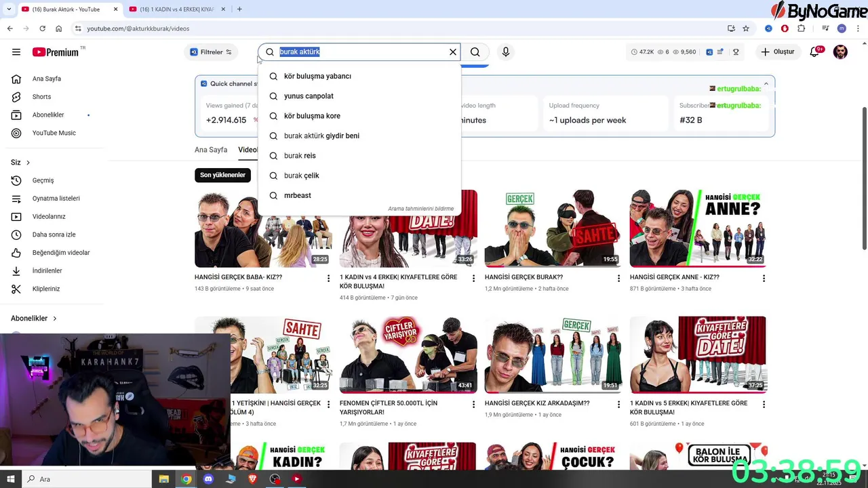The width and height of the screenshot is (868, 488).
Task: Open options for 1 KADIN vs 4 ERKEK video
Action: click(473, 279)
